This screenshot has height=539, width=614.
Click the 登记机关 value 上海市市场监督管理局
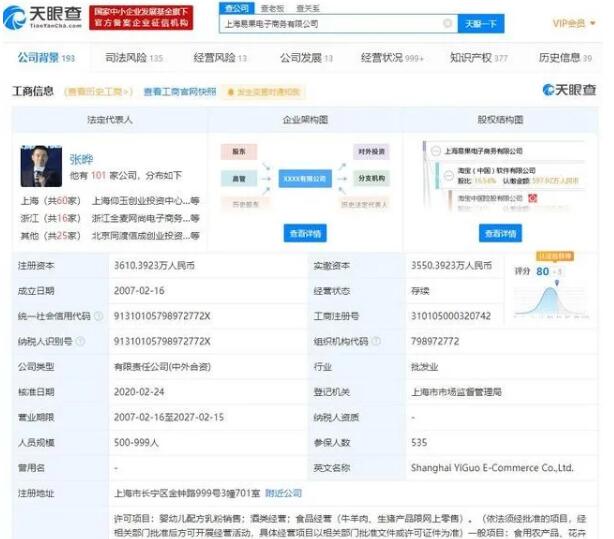(x=457, y=392)
